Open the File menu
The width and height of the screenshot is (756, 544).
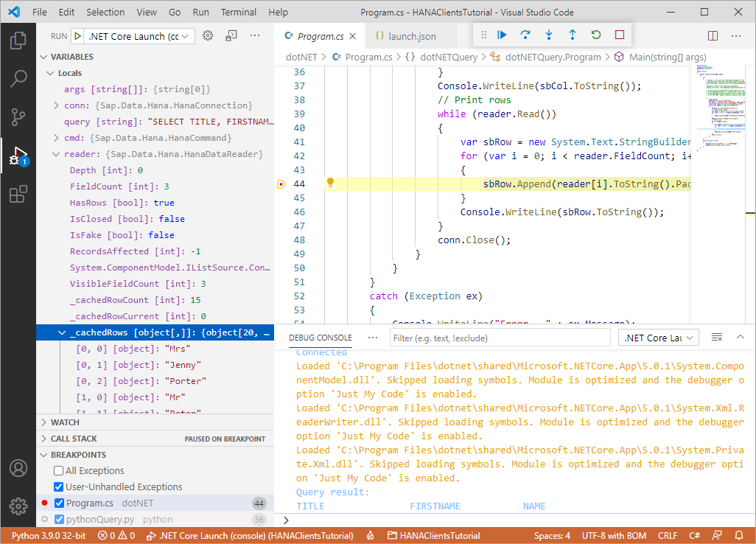coord(40,12)
